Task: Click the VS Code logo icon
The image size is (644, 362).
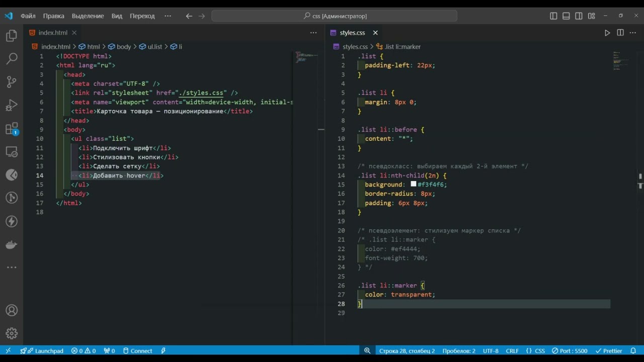Action: pyautogui.click(x=9, y=16)
